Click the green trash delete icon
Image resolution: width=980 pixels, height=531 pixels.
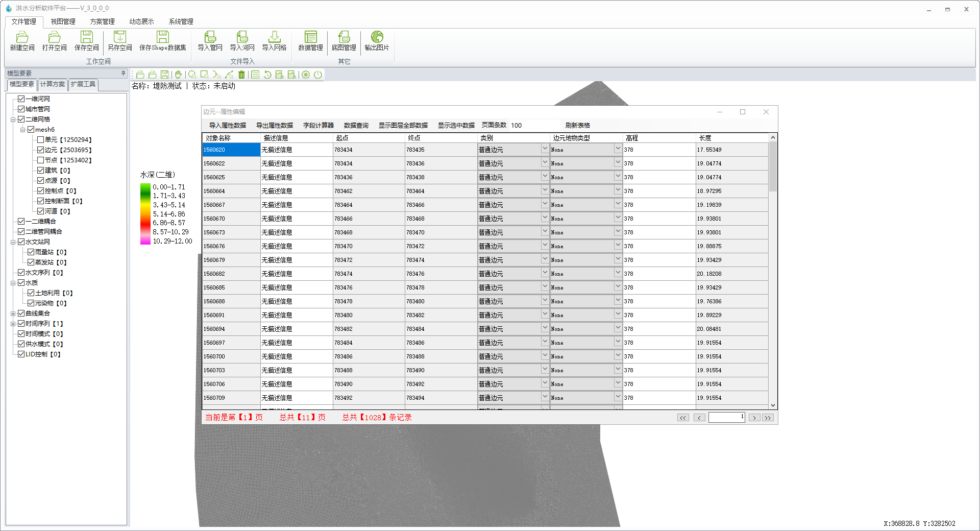(241, 75)
